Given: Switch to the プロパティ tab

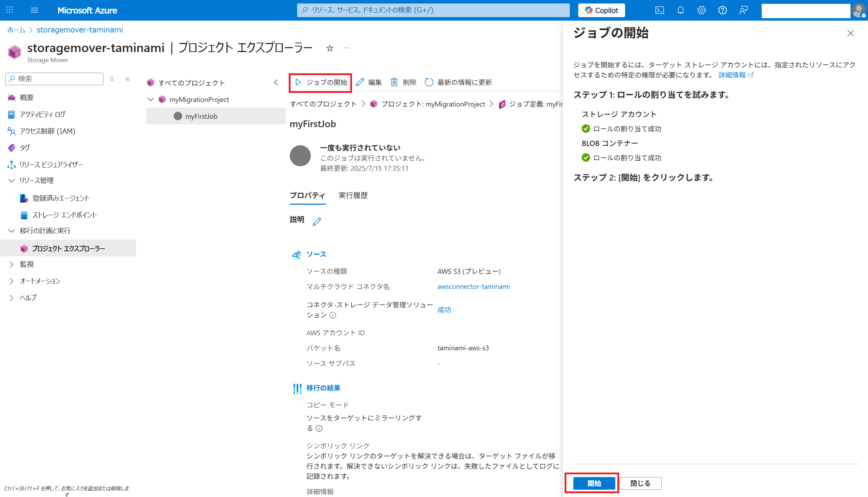Looking at the screenshot, I should click(x=307, y=196).
